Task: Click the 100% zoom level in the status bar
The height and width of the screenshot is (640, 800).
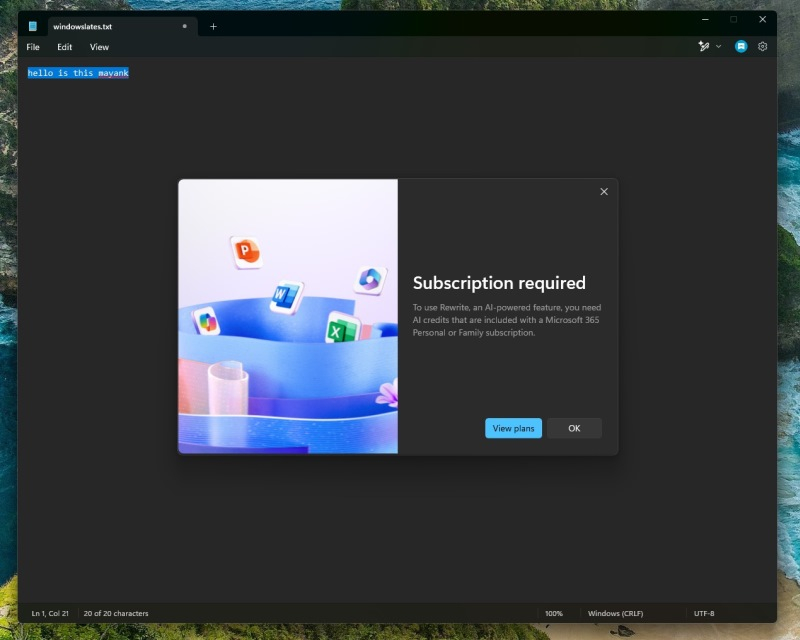Action: [x=554, y=613]
